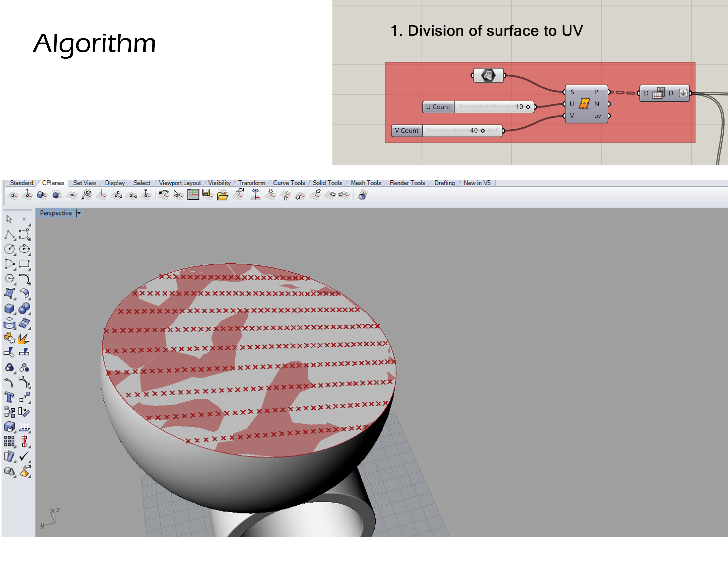Screen dimensions: 728x562
Task: Click the Check objects checkmark icon
Action: [24, 456]
